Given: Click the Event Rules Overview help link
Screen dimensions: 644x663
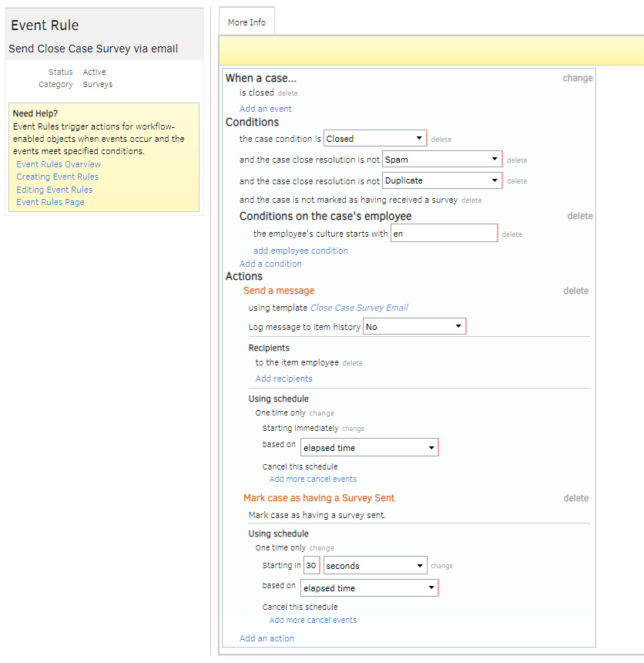Looking at the screenshot, I should pos(59,164).
